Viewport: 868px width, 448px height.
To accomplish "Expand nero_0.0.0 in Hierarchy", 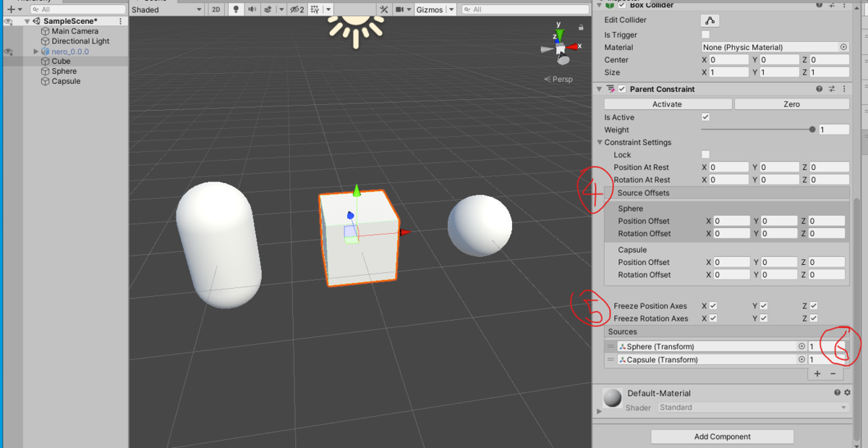I will (36, 51).
